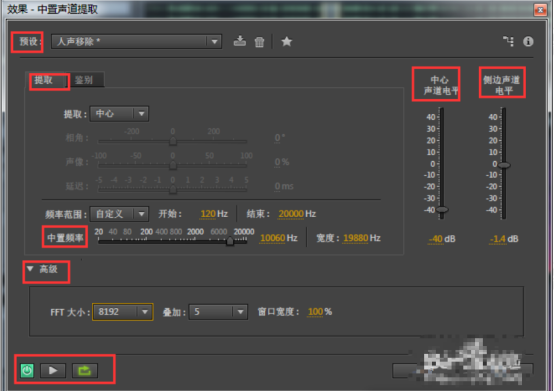Mark preset as favorite with the star
This screenshot has height=392, width=554.
point(287,41)
